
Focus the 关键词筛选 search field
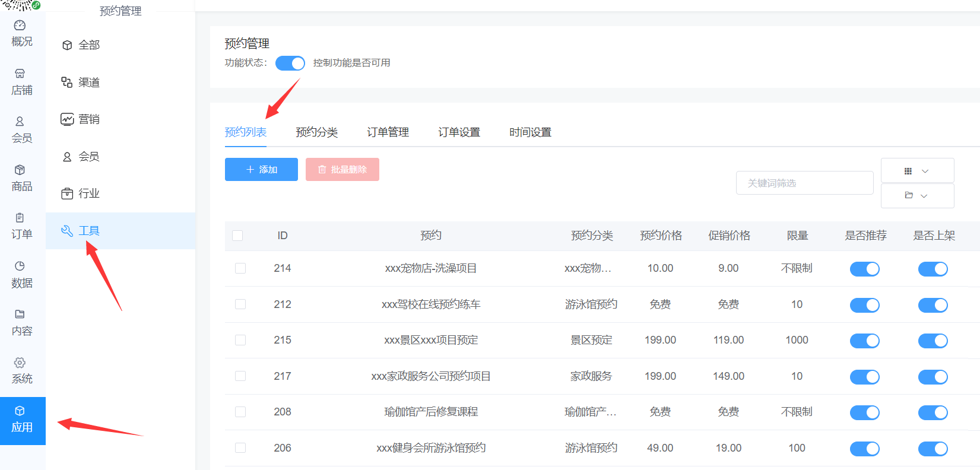[x=804, y=183]
